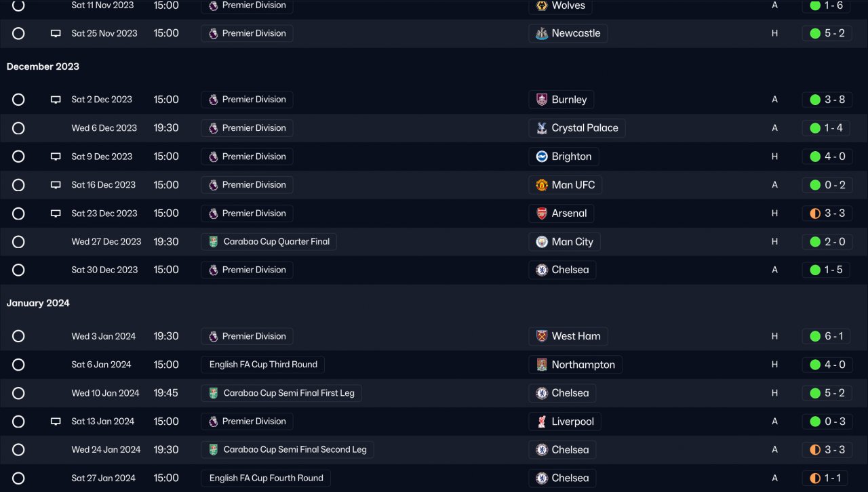Open the Man City team link

coord(572,242)
